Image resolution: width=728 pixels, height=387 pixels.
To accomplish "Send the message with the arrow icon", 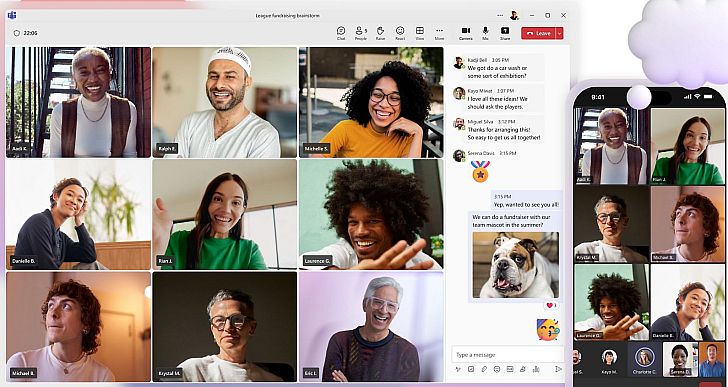I will 558,369.
